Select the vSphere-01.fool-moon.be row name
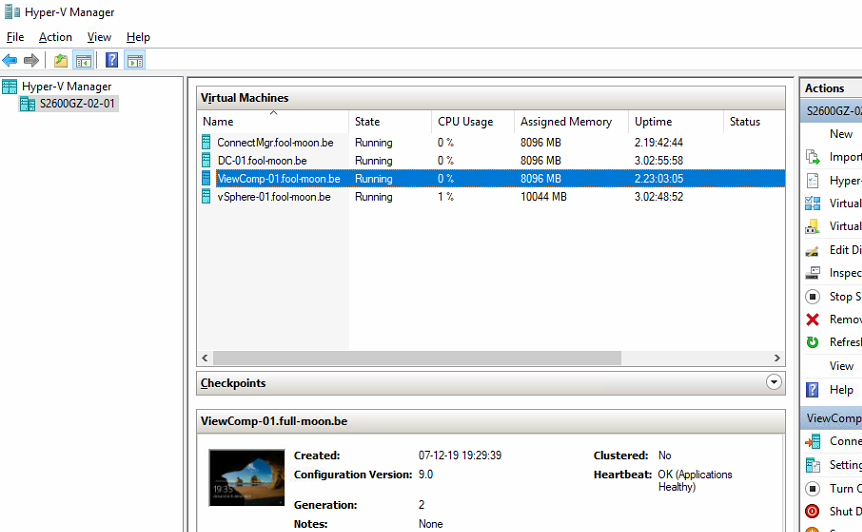Viewport: 862px width, 532px height. click(274, 197)
